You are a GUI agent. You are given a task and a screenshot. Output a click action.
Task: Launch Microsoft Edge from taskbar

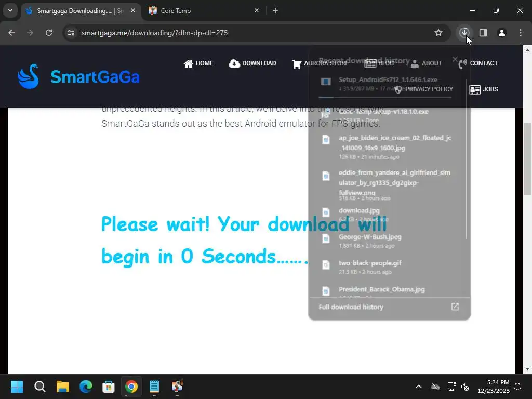(x=86, y=387)
